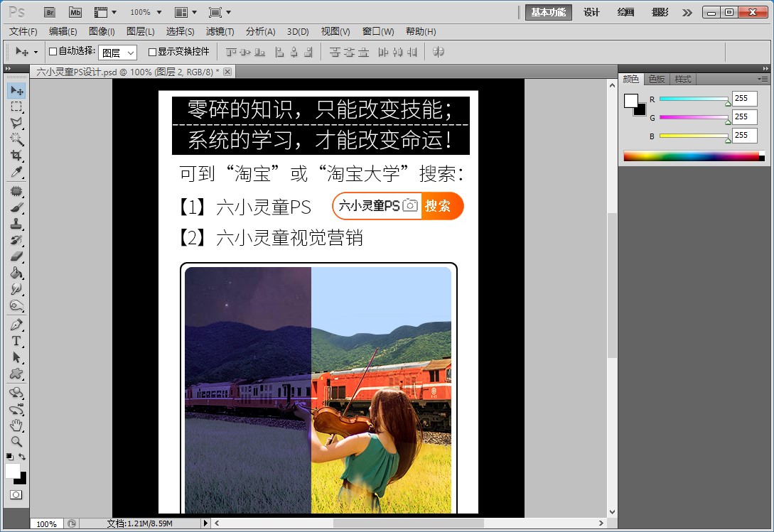This screenshot has width=774, height=532.
Task: Switch to the 设计 workspace
Action: (592, 12)
